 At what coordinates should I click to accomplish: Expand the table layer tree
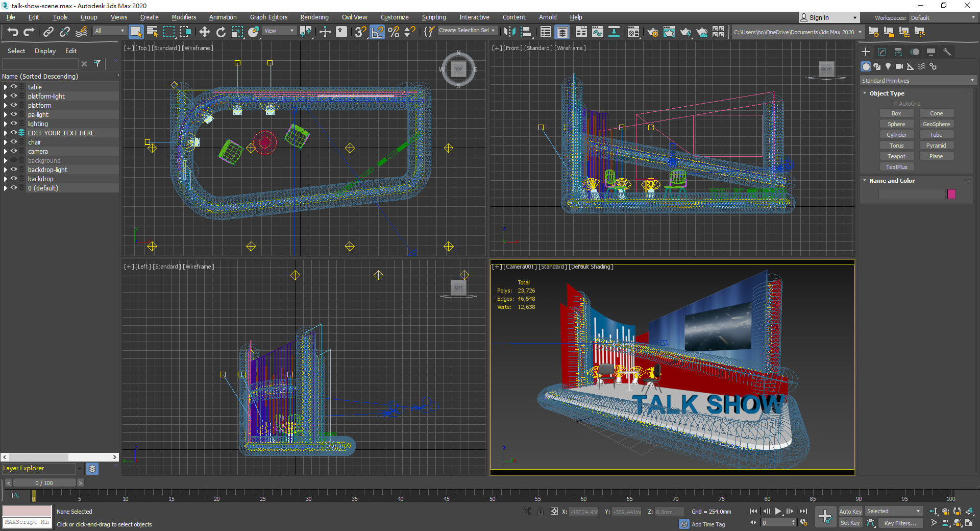pos(6,87)
